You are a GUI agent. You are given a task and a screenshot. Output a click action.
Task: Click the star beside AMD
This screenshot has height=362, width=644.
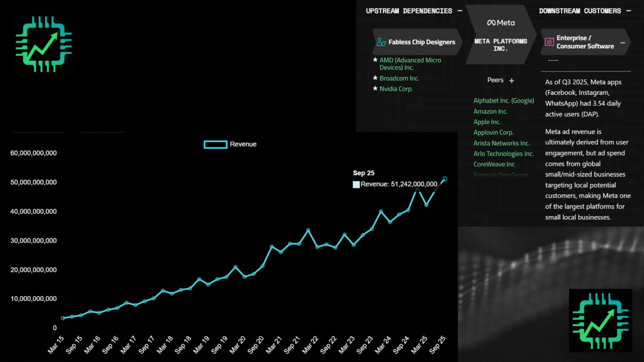pyautogui.click(x=375, y=60)
